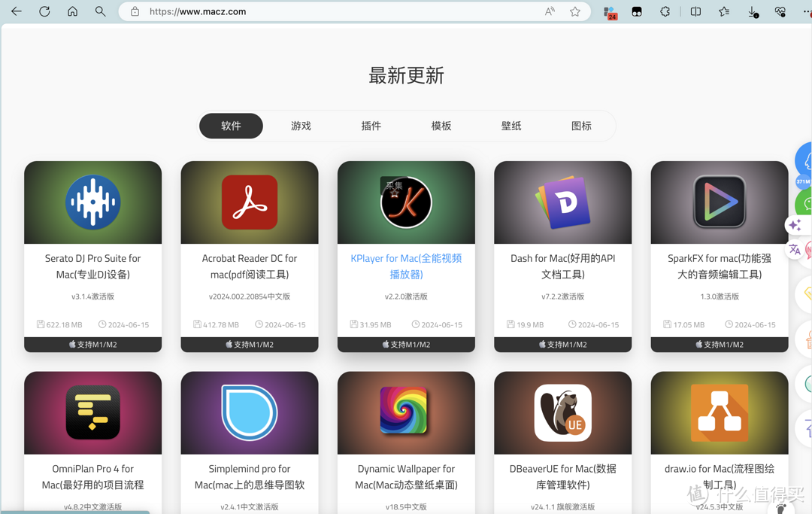This screenshot has width=812, height=514.
Task: Click the green chat bubble sidebar icon
Action: point(804,203)
